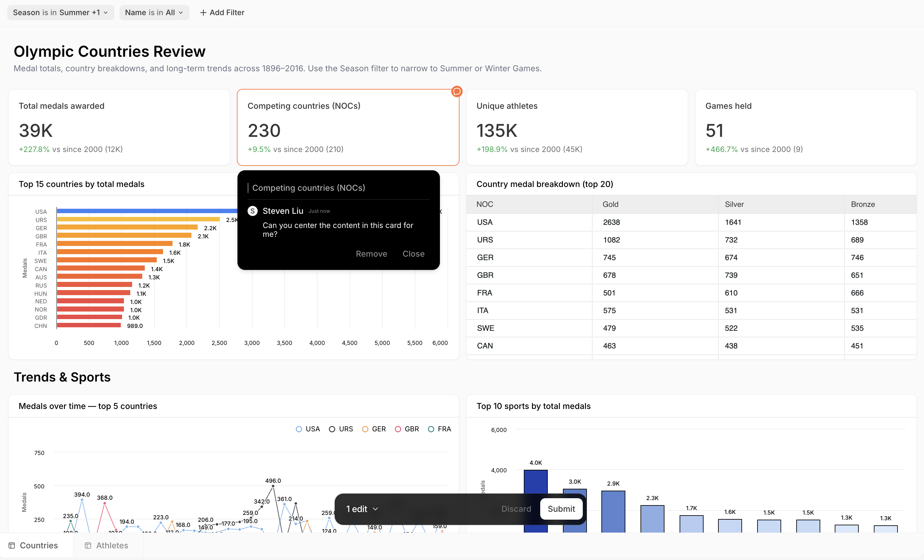Click the 2.3K bar in sports chart
The width and height of the screenshot is (924, 560).
click(x=652, y=519)
